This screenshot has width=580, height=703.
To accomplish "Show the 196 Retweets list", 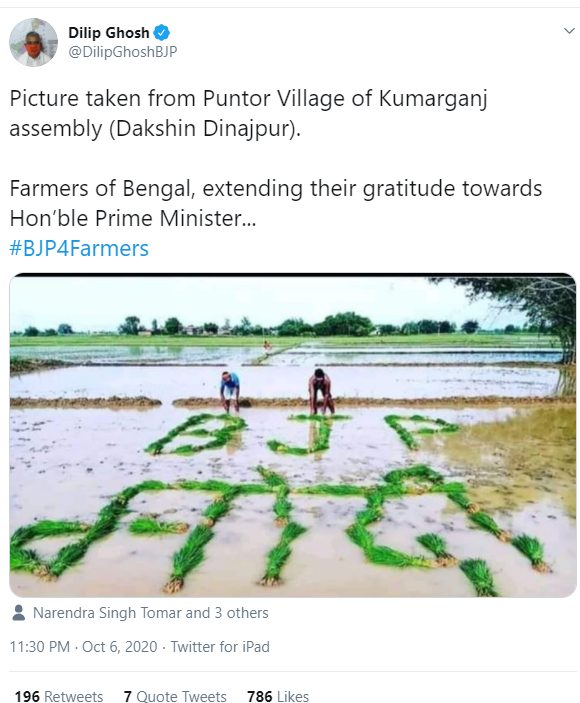I will click(59, 696).
